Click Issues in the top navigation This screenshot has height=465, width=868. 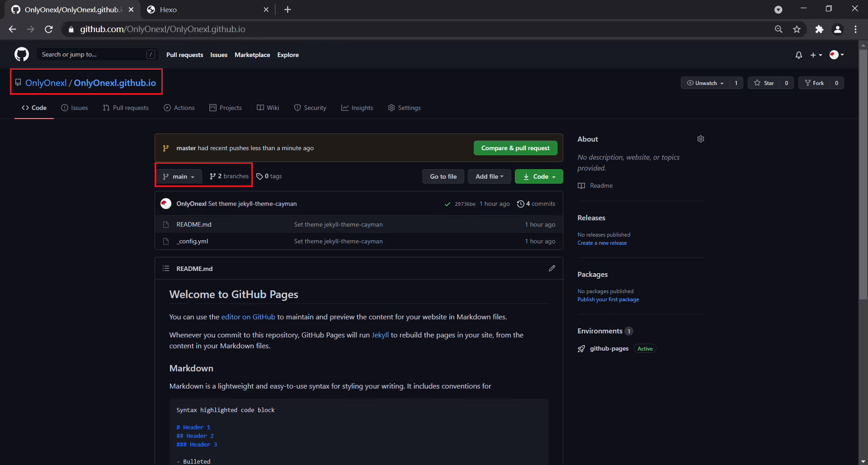pyautogui.click(x=219, y=55)
